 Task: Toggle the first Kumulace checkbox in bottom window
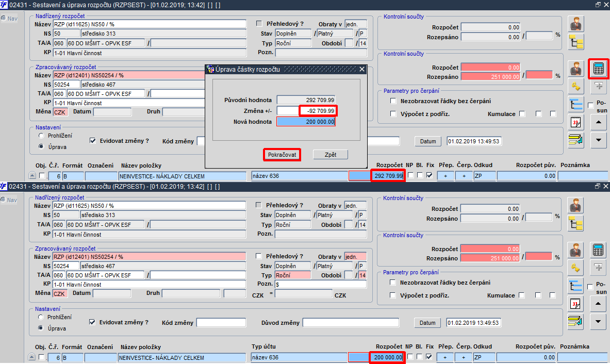522,295
